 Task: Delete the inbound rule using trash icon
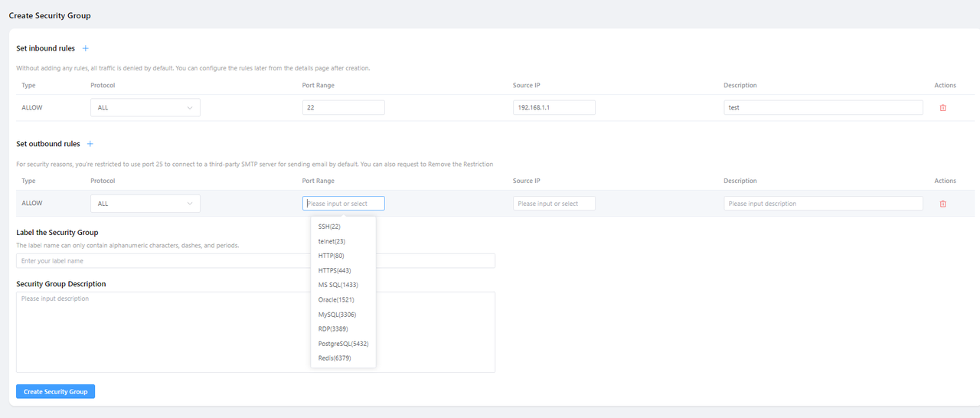pos(942,108)
